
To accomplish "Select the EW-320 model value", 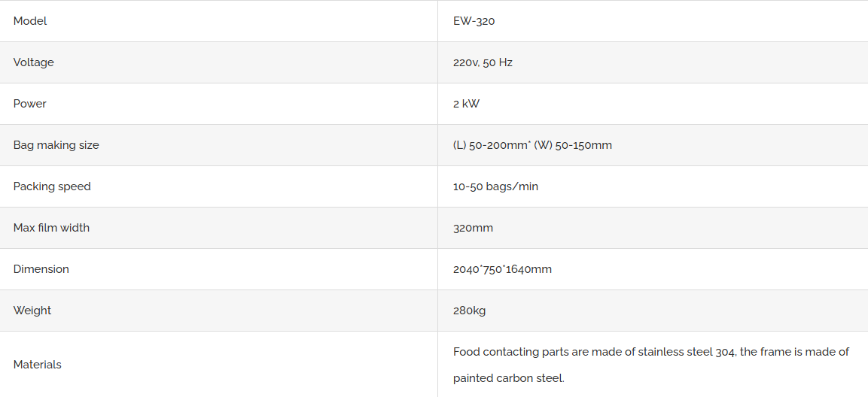I will 474,21.
